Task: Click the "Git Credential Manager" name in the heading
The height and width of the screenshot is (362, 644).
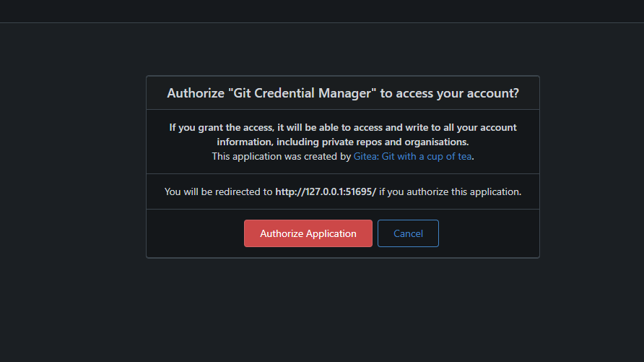Action: (x=300, y=93)
